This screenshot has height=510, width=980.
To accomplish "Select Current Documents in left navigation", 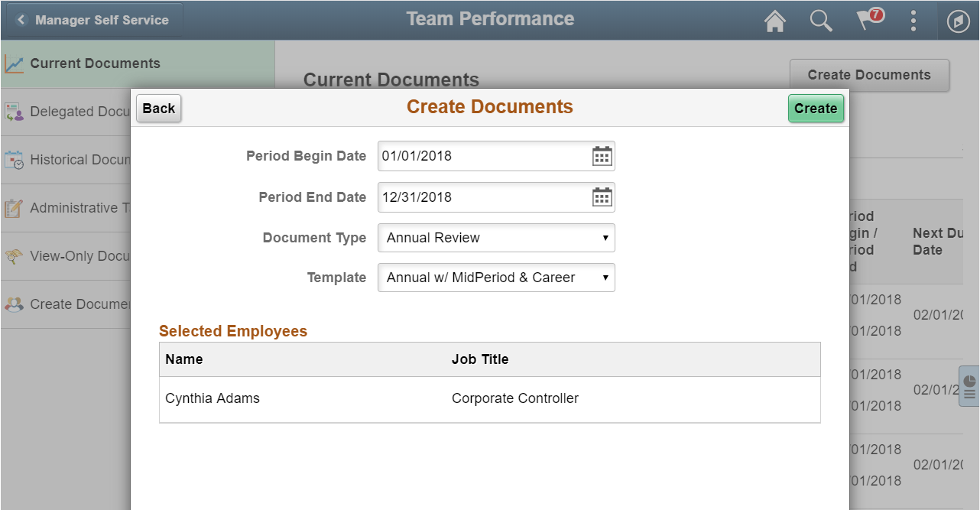I will 138,64.
